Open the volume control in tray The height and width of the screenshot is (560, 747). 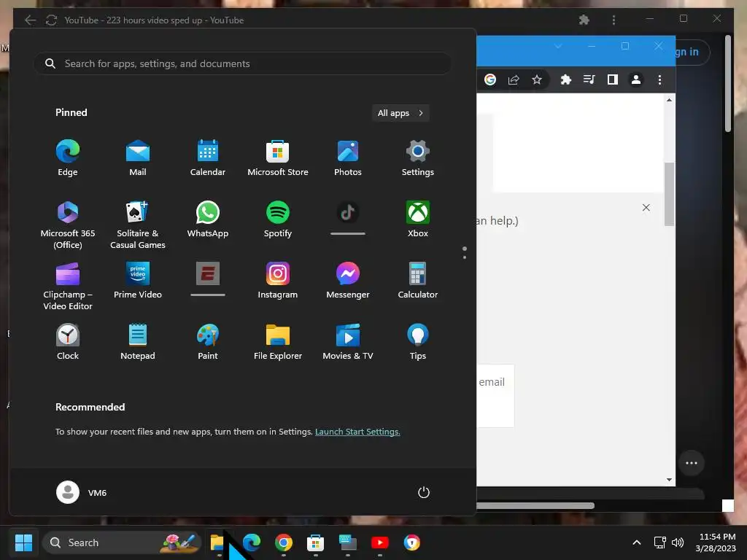(x=678, y=542)
